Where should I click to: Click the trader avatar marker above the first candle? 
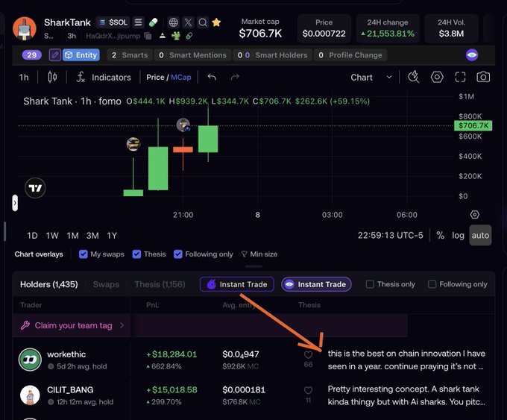[x=133, y=144]
